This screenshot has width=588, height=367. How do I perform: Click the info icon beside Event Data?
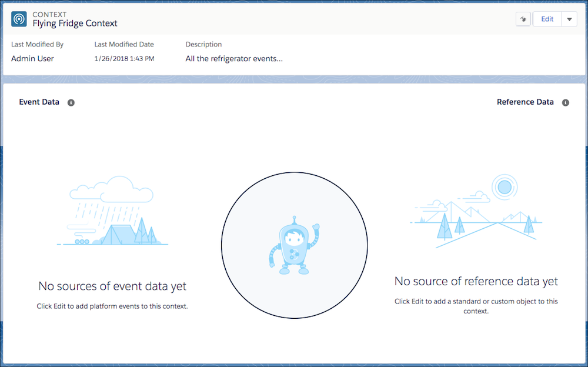tap(71, 102)
